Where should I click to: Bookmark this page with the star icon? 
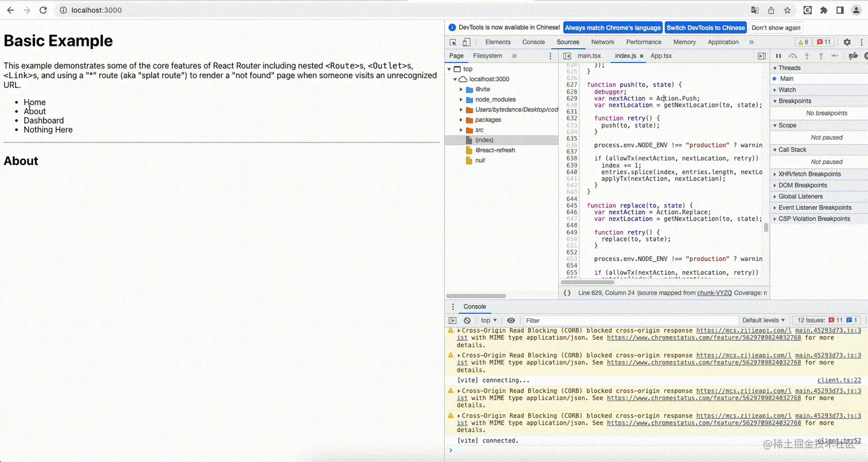click(787, 10)
